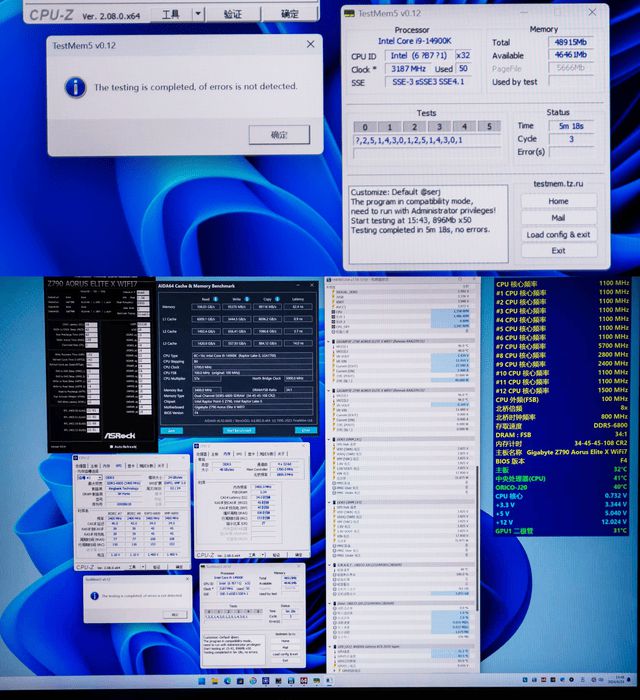The image size is (640, 700).
Task: Open the 工具 dropdown arrow in the enlarged CPU-Z bar
Action: 198,14
